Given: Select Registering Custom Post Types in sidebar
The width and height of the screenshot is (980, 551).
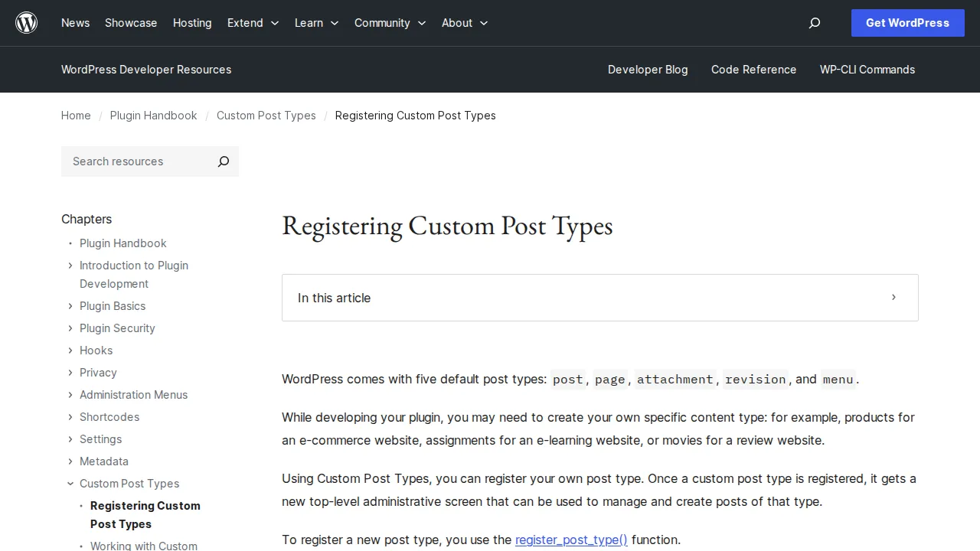Looking at the screenshot, I should pos(145,514).
